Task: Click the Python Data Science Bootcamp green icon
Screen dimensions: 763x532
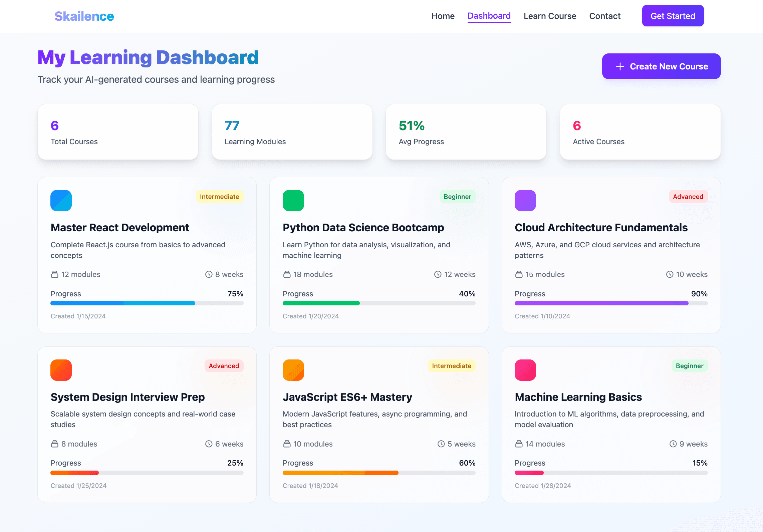Action: coord(293,200)
